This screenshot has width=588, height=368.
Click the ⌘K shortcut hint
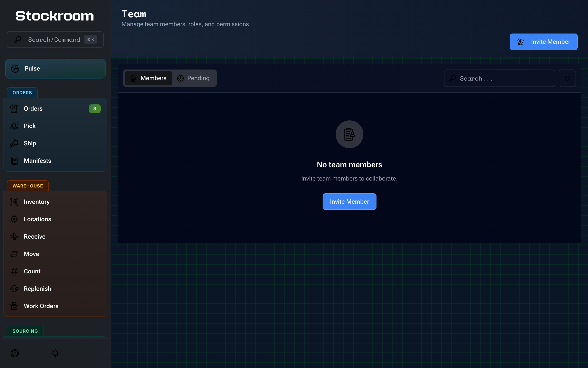pyautogui.click(x=90, y=39)
